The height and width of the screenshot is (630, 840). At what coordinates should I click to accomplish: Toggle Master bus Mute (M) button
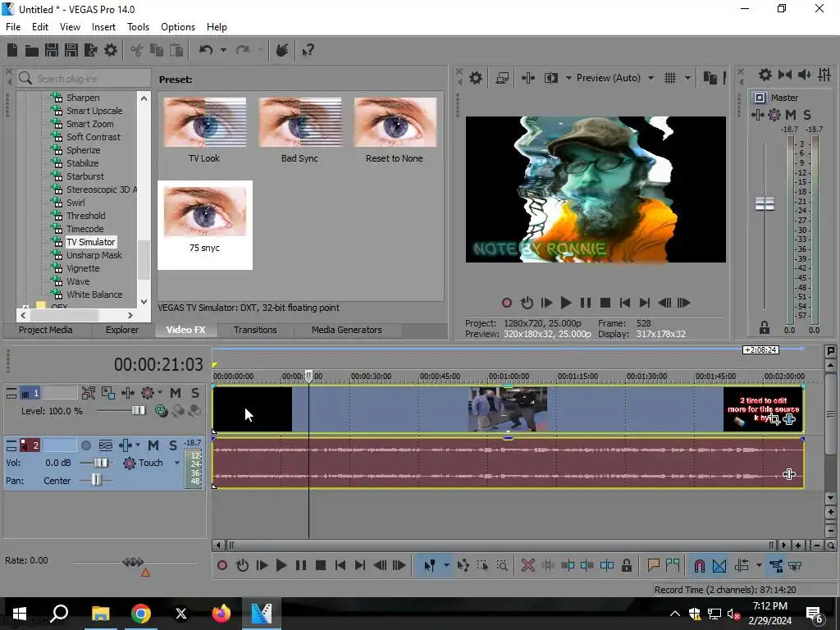click(x=791, y=115)
